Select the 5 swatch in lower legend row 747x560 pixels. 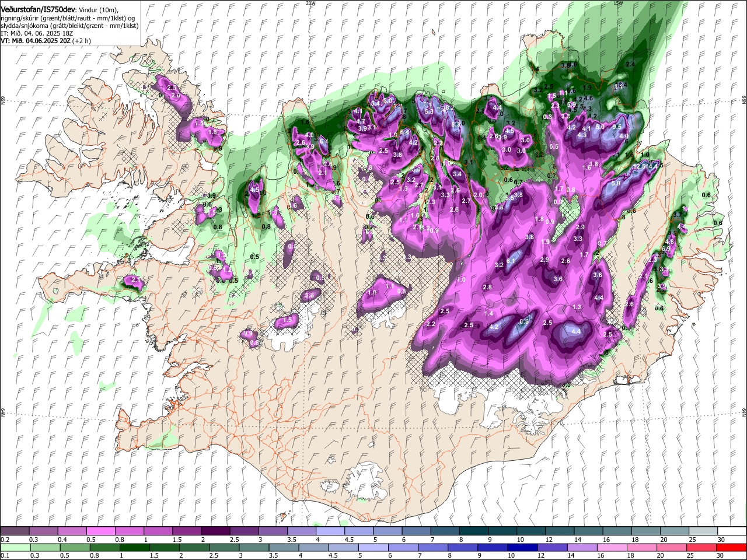tap(373, 547)
